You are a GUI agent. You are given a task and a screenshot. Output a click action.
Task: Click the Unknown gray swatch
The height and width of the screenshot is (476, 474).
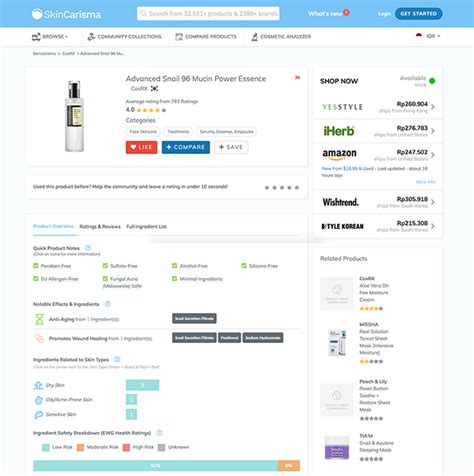[162, 447]
